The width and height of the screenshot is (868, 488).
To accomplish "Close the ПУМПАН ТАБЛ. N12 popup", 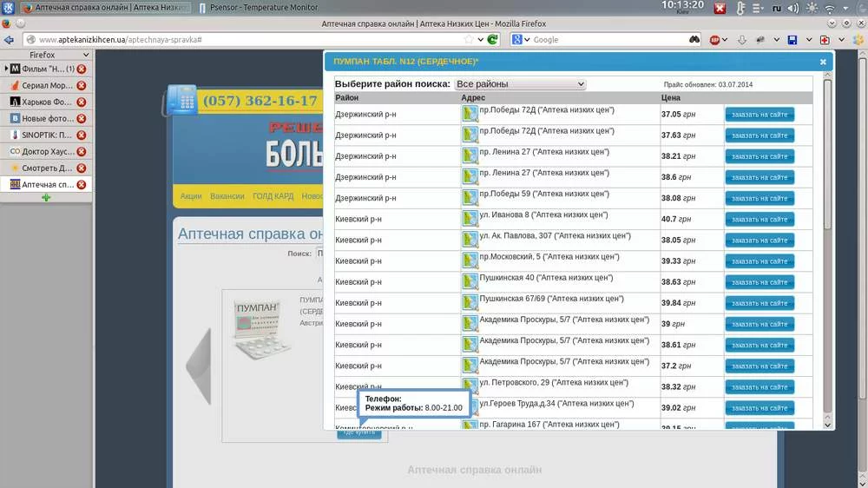I will coord(823,62).
